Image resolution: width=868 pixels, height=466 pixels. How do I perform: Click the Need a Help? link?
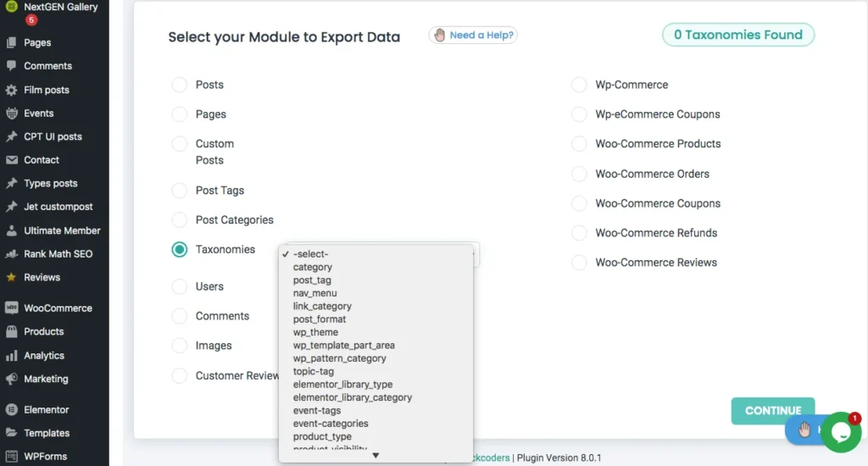473,35
